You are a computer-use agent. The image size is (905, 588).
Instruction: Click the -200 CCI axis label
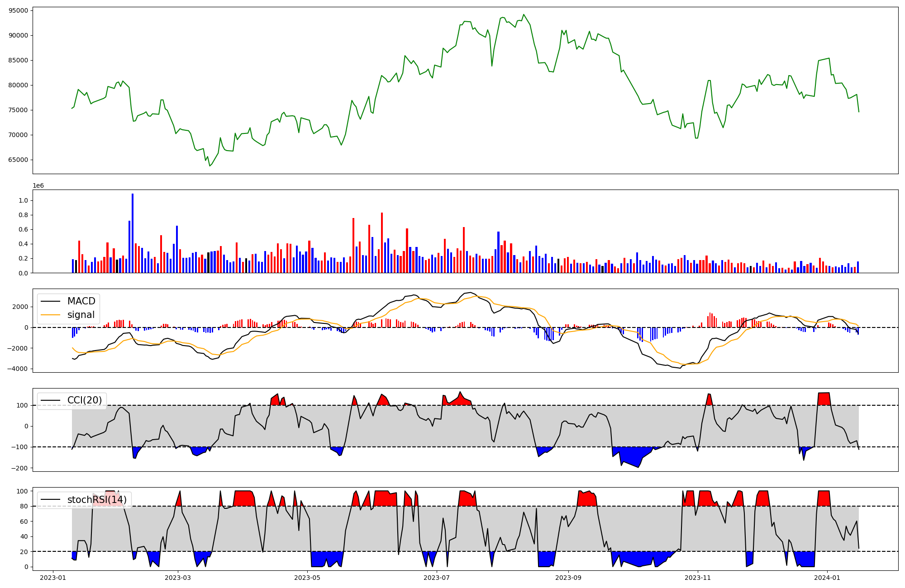pos(19,468)
